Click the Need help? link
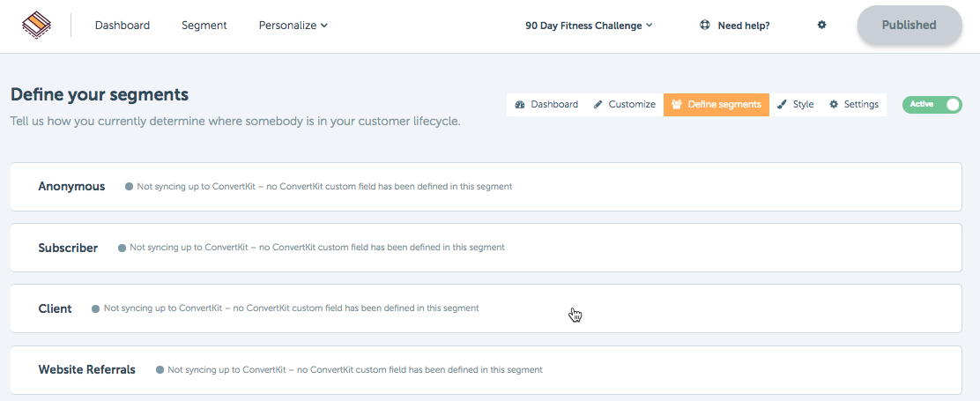The width and height of the screenshot is (980, 401). click(744, 26)
